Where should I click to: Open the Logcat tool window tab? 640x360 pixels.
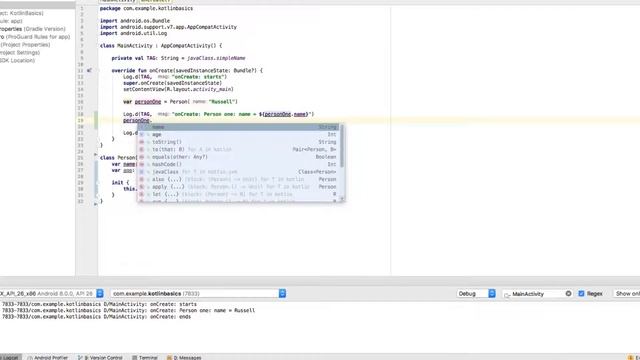tap(11, 358)
